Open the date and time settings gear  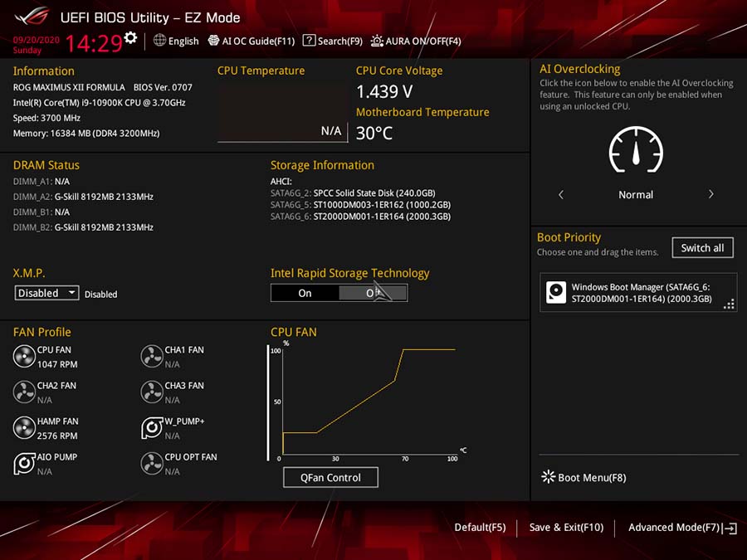click(130, 37)
